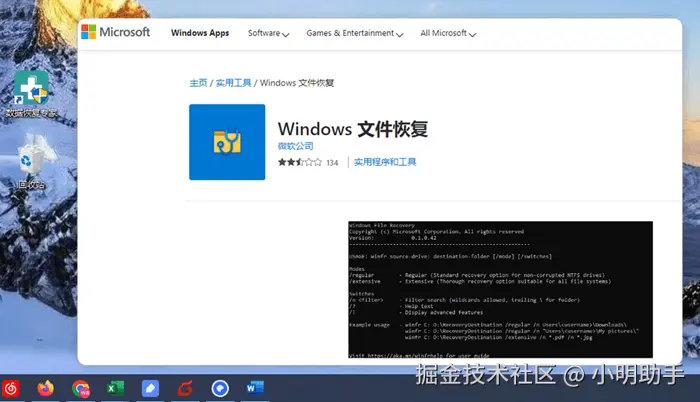Open the blue notes app in taskbar
The width and height of the screenshot is (700, 402).
[x=150, y=389]
